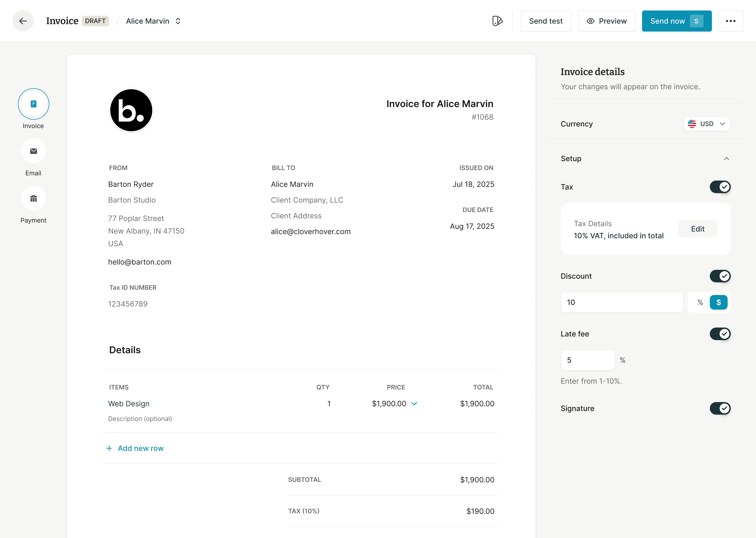The height and width of the screenshot is (538, 756).
Task: Click Client Address placeholder
Action: coord(296,216)
